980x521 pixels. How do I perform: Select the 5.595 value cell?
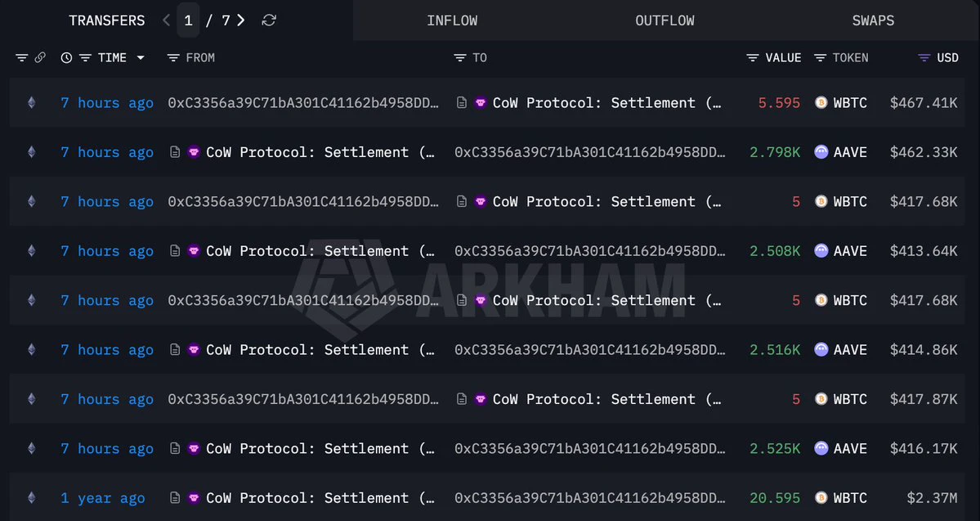[779, 102]
